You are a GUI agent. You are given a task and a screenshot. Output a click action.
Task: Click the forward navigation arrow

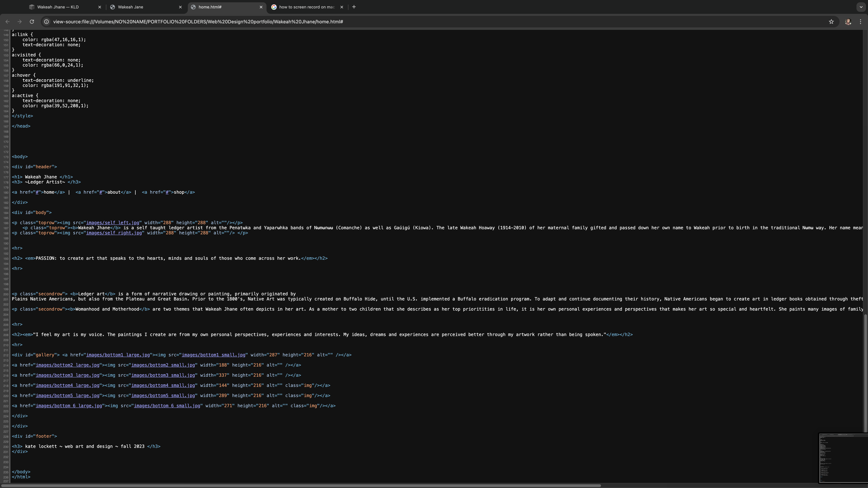coord(20,22)
